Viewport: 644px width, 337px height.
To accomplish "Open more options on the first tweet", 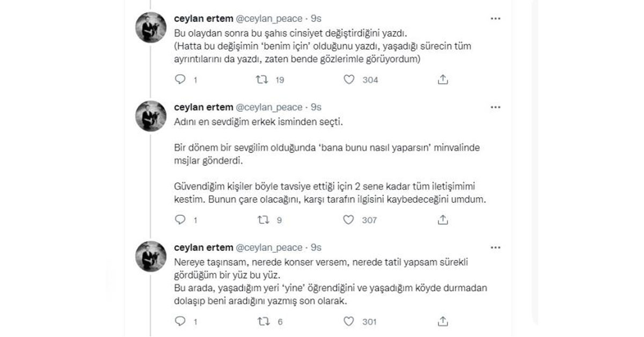I will (495, 19).
